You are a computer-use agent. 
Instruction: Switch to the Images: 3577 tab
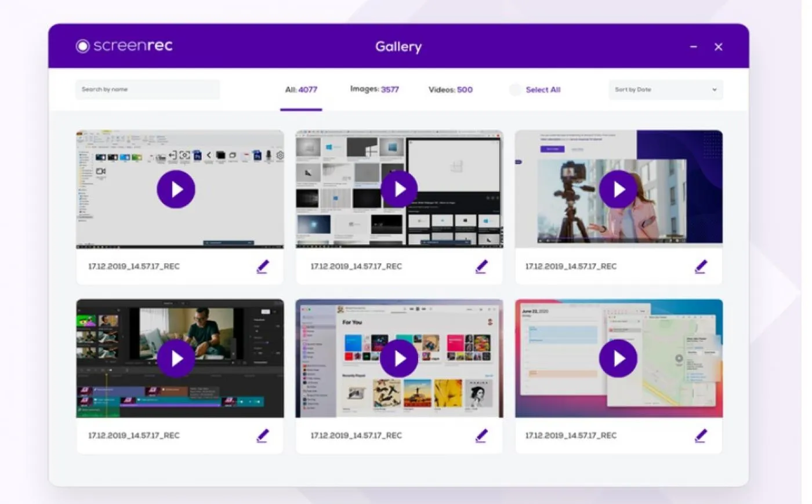click(x=375, y=89)
